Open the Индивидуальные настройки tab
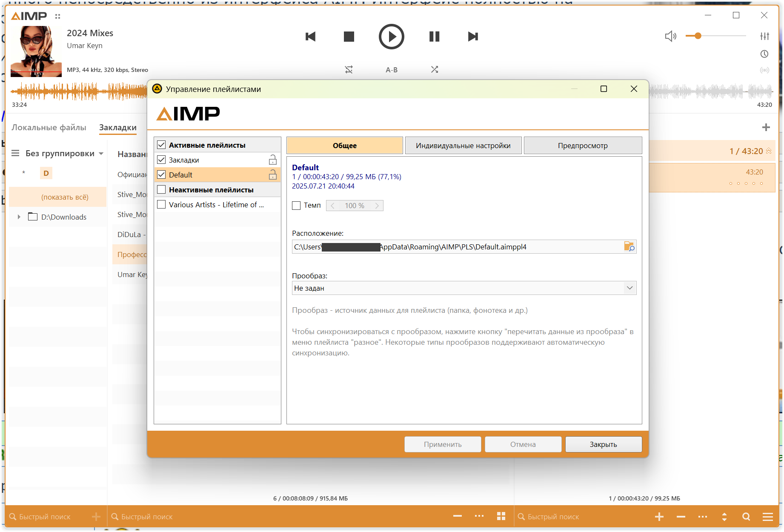 click(x=463, y=146)
